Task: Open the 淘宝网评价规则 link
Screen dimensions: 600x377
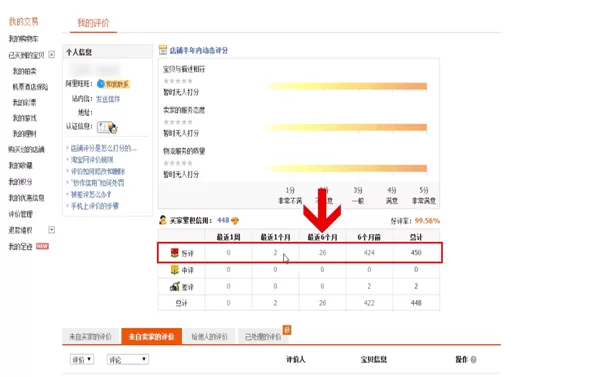Action: click(x=92, y=160)
